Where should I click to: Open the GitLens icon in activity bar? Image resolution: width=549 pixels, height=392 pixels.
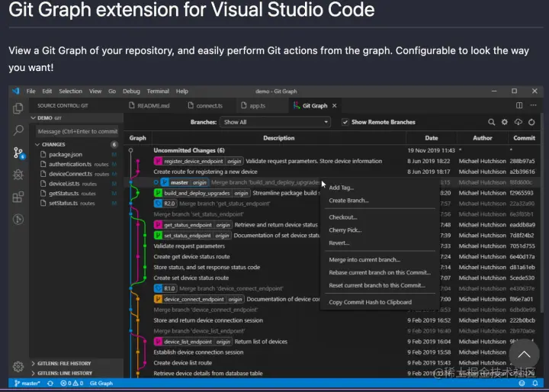point(18,220)
